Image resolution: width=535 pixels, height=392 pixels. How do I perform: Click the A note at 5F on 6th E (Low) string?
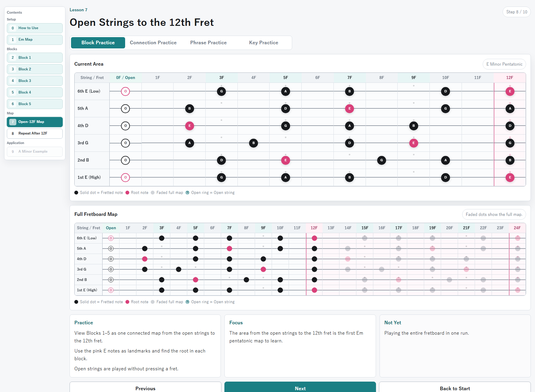(286, 91)
